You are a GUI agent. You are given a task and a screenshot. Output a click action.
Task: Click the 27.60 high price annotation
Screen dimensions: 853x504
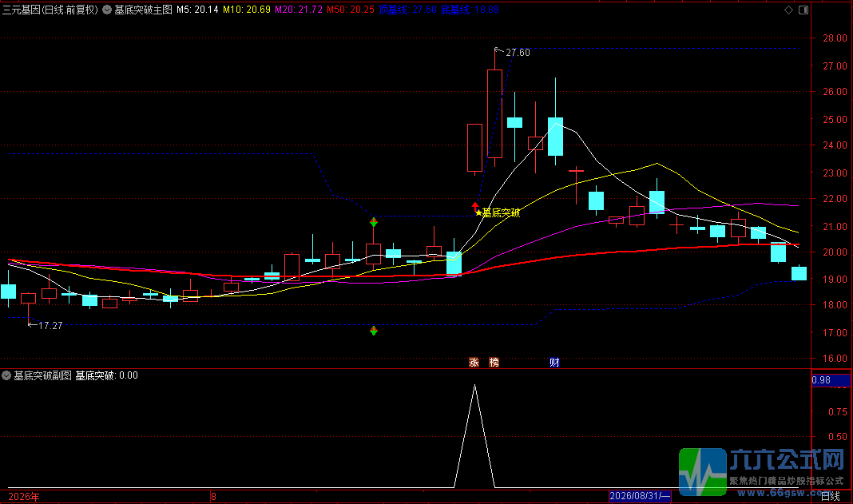518,53
